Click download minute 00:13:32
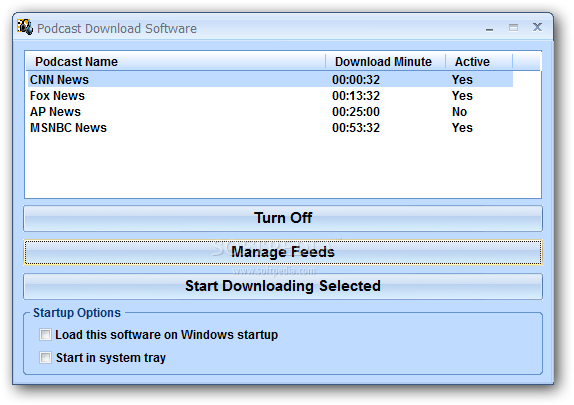This screenshot has width=574, height=405. [356, 96]
